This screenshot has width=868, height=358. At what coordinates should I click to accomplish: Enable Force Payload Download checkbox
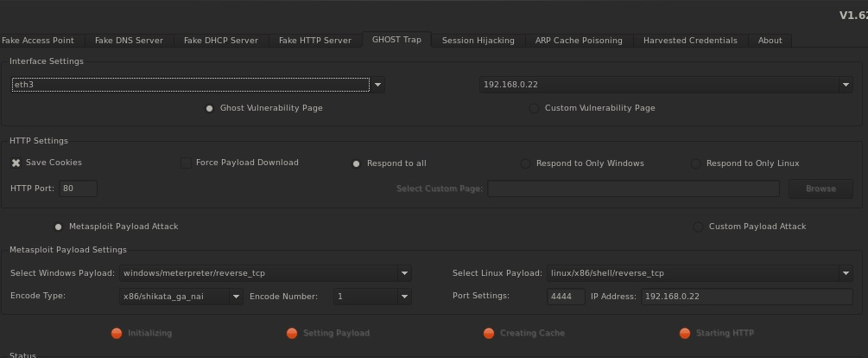pyautogui.click(x=186, y=163)
